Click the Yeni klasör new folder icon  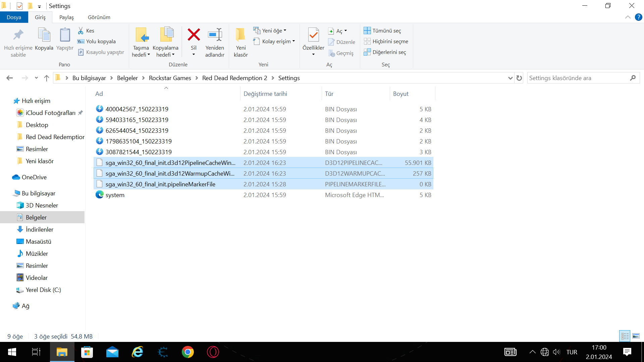point(240,35)
